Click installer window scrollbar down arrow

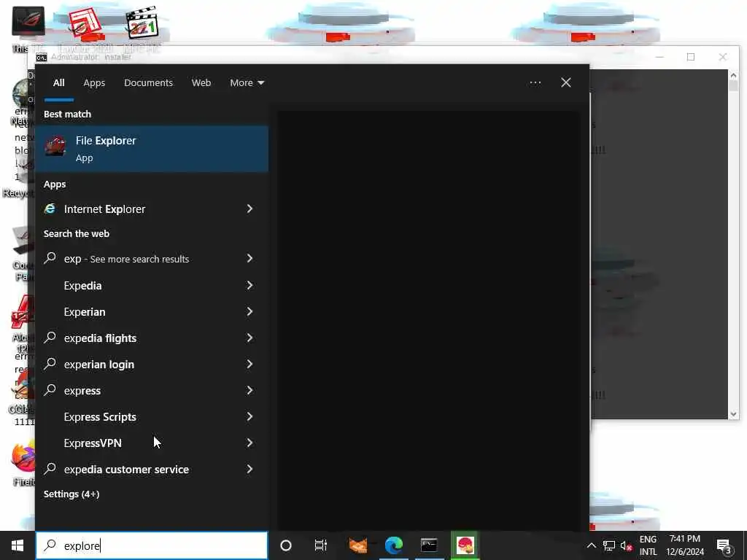734,414
